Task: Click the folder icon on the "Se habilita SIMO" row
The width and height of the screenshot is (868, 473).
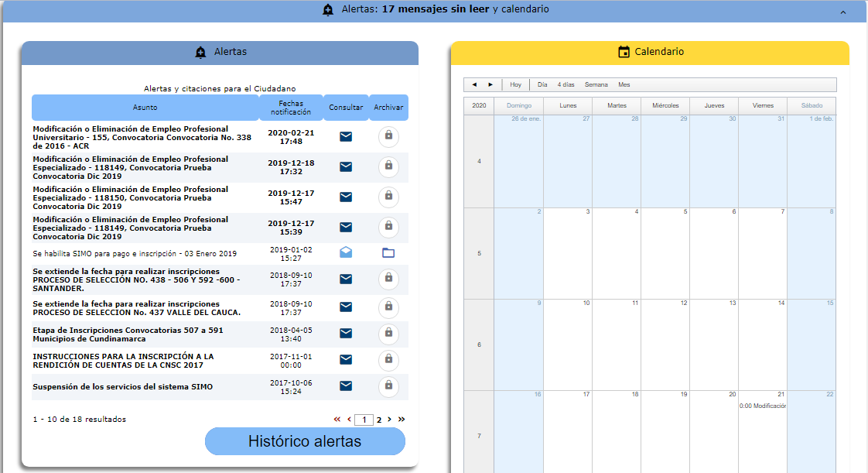Action: point(388,252)
